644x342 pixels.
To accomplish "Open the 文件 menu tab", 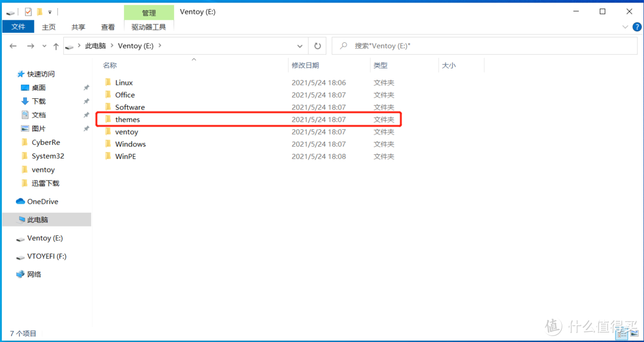I will click(x=18, y=27).
